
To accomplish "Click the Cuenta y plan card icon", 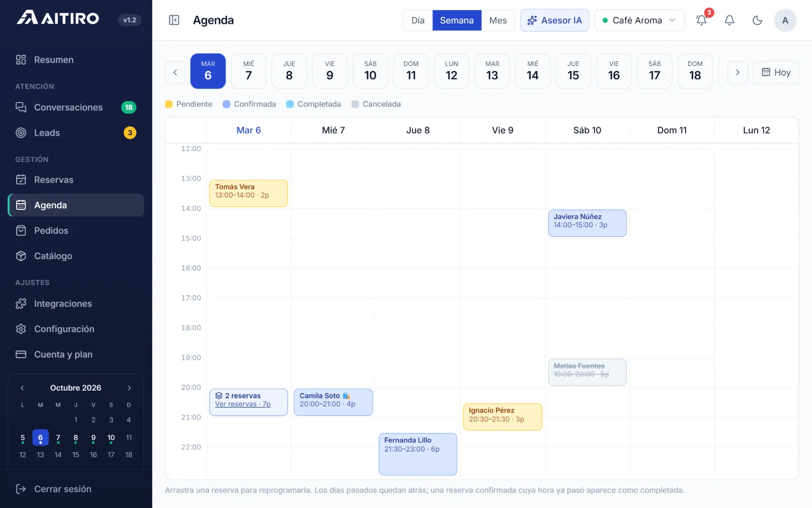I will [21, 355].
